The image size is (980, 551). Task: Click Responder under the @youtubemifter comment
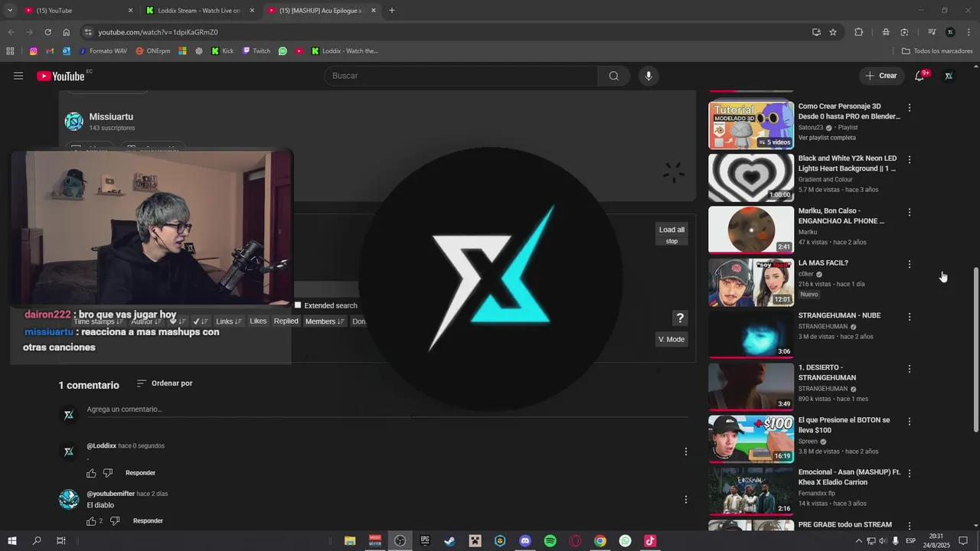coord(148,521)
